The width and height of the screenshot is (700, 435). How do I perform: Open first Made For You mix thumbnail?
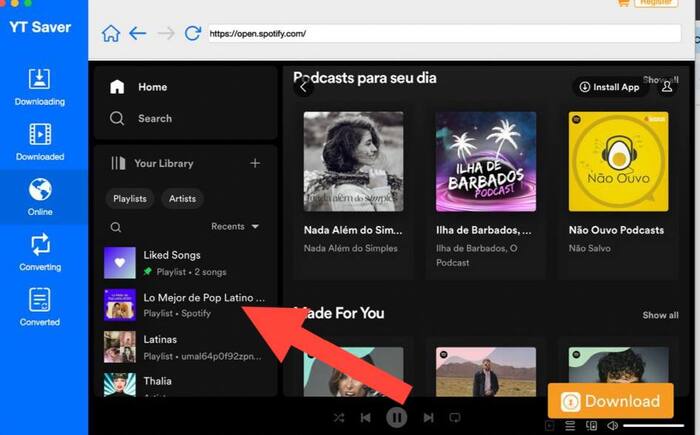(x=354, y=372)
